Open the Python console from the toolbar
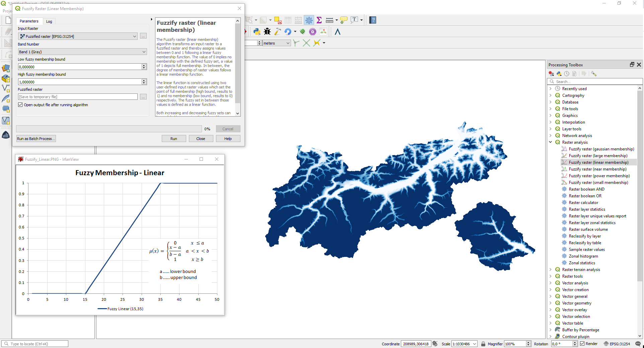 (x=257, y=32)
